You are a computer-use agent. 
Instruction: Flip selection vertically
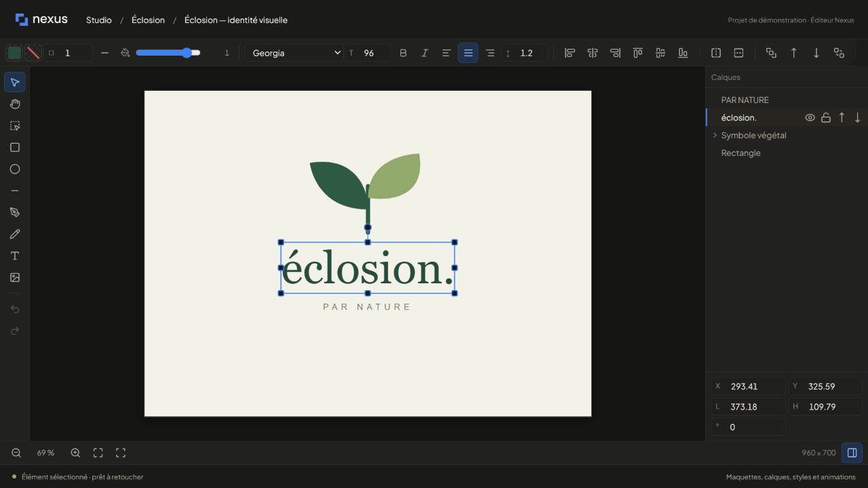[738, 53]
